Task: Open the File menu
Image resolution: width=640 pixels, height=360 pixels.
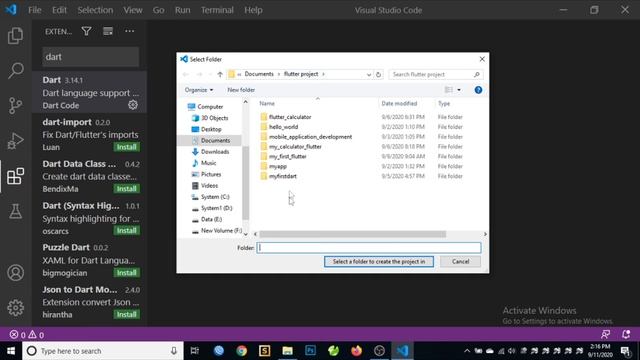Action: (x=35, y=10)
